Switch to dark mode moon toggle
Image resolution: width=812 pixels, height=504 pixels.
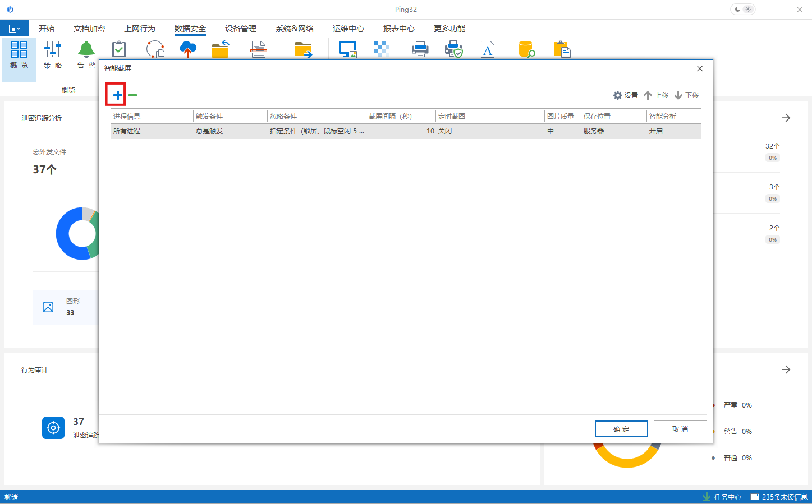(x=737, y=10)
